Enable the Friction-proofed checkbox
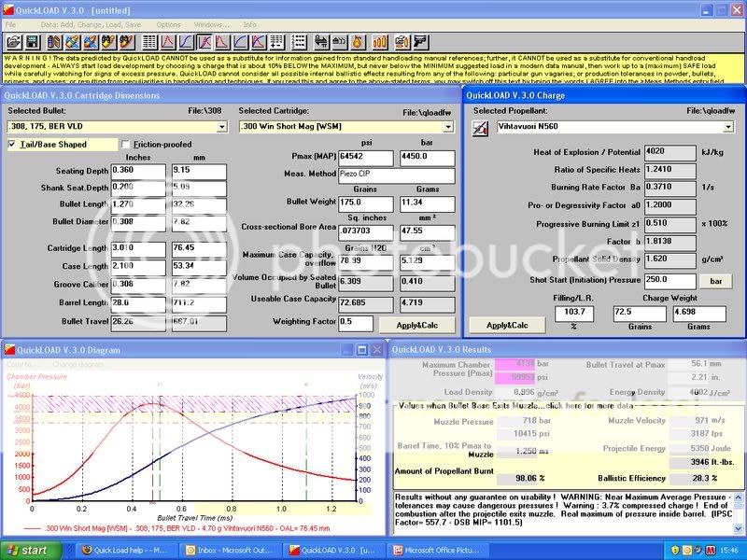The image size is (747, 560). 126,145
